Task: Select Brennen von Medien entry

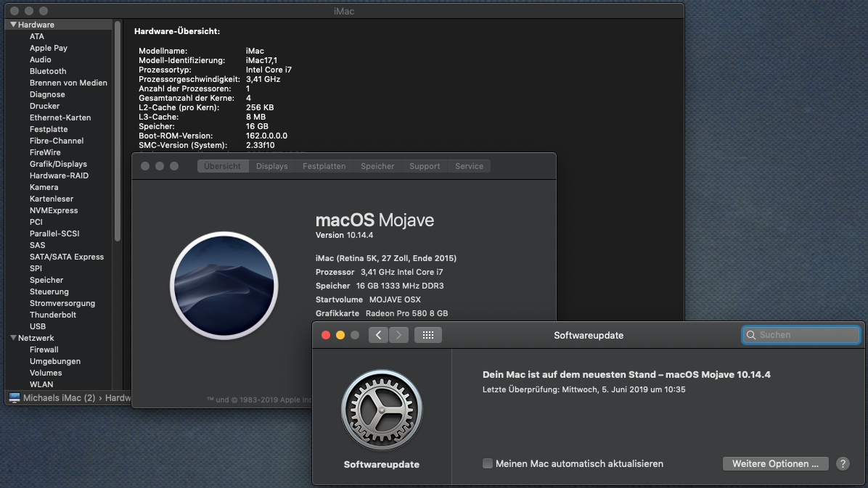Action: pos(68,83)
